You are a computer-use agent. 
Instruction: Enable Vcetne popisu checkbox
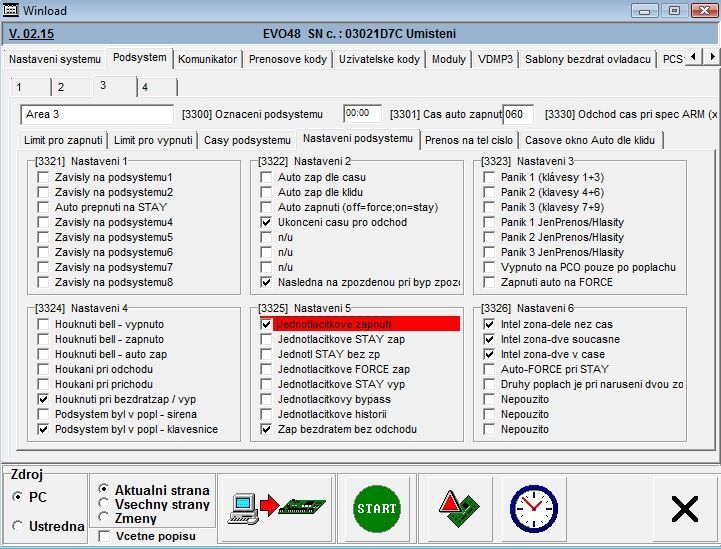click(105, 537)
